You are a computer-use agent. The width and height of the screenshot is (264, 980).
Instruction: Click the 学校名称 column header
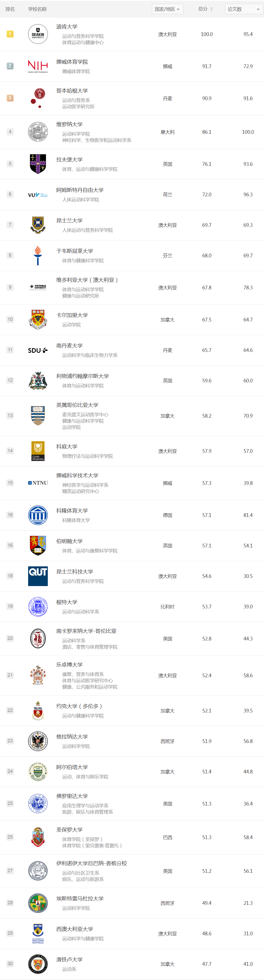(37, 9)
